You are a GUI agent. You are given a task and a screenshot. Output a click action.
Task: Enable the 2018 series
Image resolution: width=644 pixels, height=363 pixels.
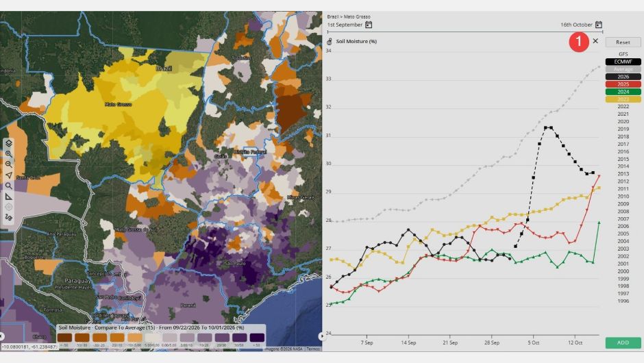[623, 137]
